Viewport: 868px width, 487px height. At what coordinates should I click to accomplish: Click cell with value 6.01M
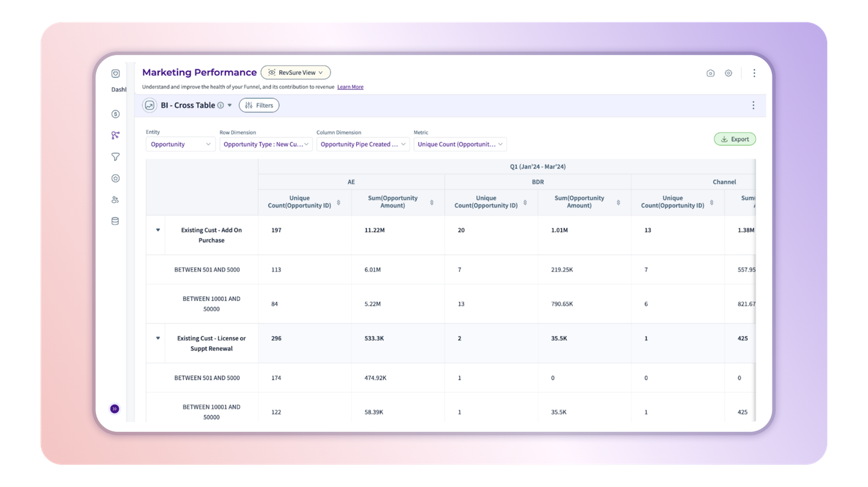(373, 270)
